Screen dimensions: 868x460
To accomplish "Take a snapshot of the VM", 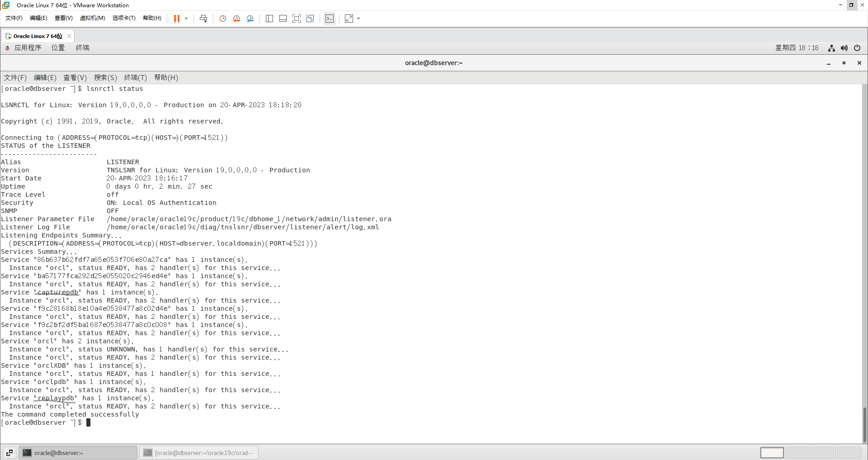I will point(222,19).
